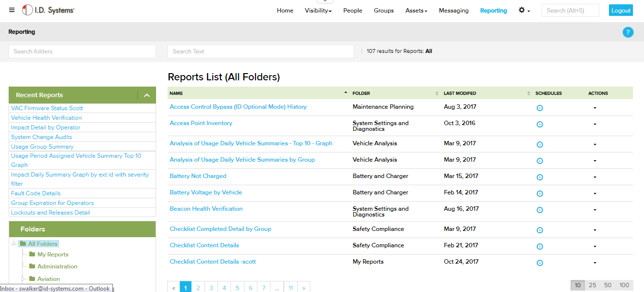Click schedule clock for Access Point Inventory
Image resolution: width=644 pixels, height=292 pixels.
(x=539, y=124)
